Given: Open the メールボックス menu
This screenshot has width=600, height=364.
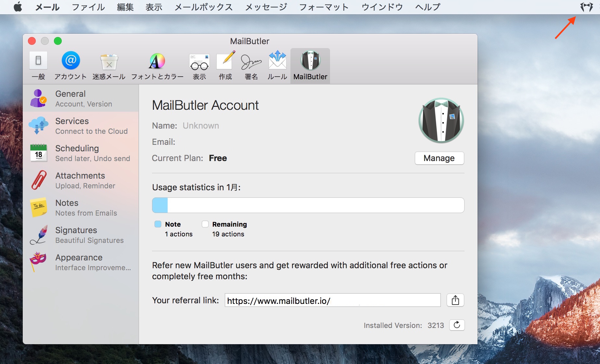Looking at the screenshot, I should tap(204, 7).
